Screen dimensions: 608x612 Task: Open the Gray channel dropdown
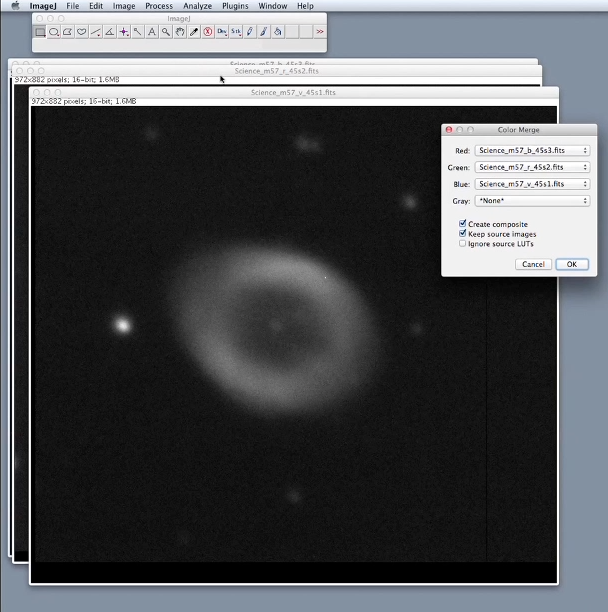point(532,201)
